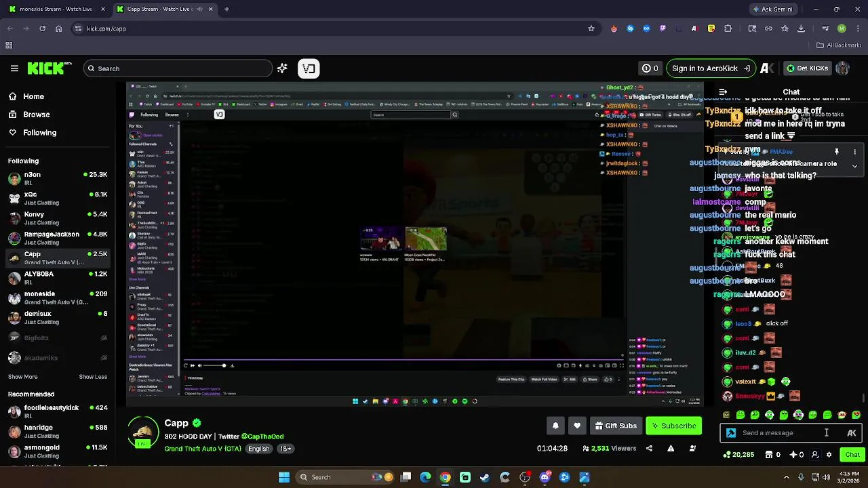Expand the list with Show More
The height and width of the screenshot is (488, 868).
pos(23,377)
